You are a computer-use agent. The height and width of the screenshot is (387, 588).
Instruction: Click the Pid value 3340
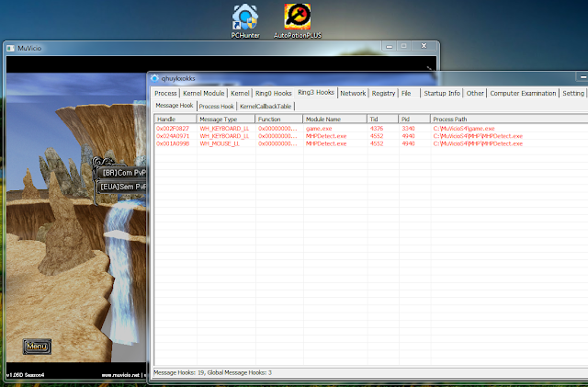coord(408,129)
